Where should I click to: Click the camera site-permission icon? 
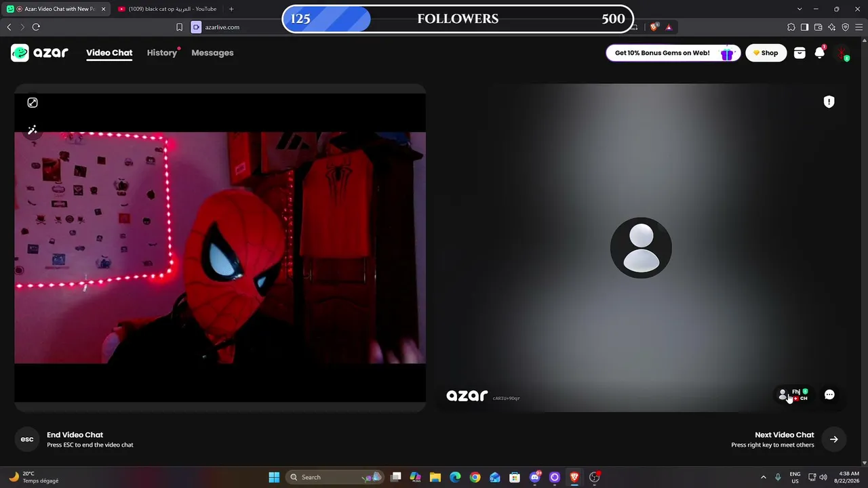coord(196,27)
